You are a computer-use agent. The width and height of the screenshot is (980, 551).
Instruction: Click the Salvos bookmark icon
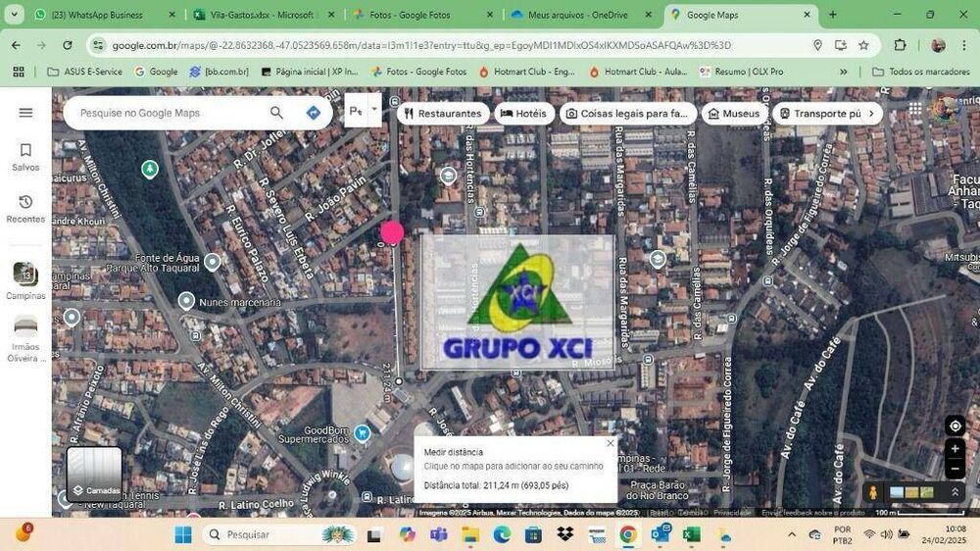[x=25, y=150]
